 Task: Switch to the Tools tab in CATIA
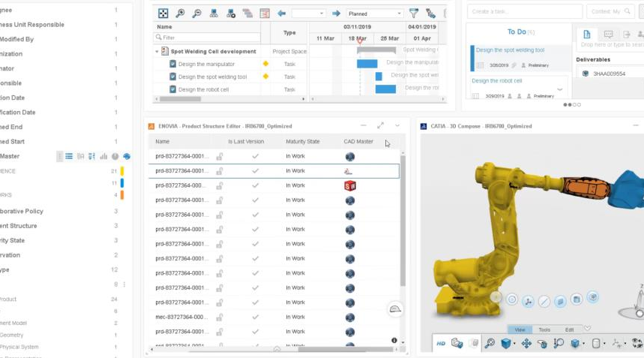544,329
